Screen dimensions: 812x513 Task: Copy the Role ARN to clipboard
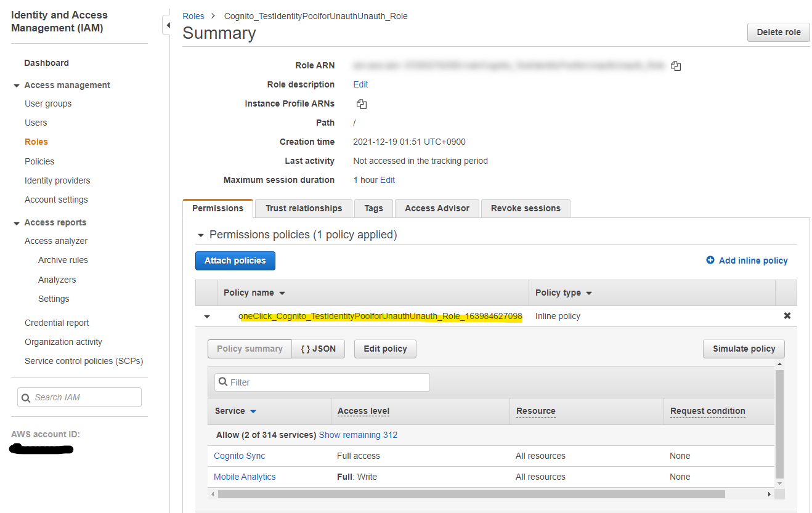pyautogui.click(x=676, y=66)
